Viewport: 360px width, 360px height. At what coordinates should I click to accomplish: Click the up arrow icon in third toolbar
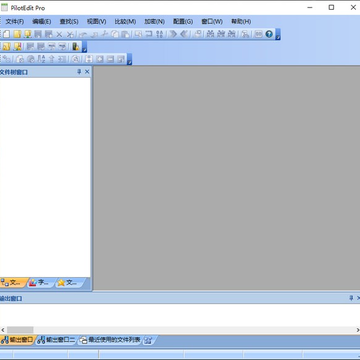tap(52, 59)
